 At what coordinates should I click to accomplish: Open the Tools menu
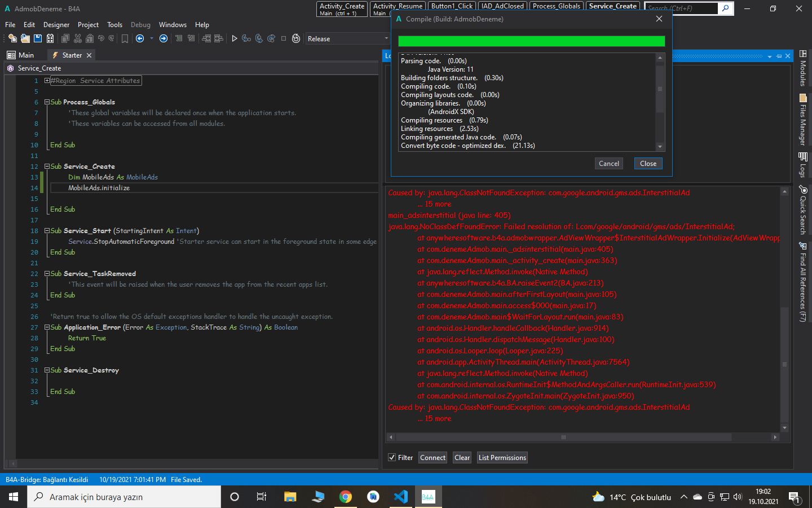click(x=114, y=25)
